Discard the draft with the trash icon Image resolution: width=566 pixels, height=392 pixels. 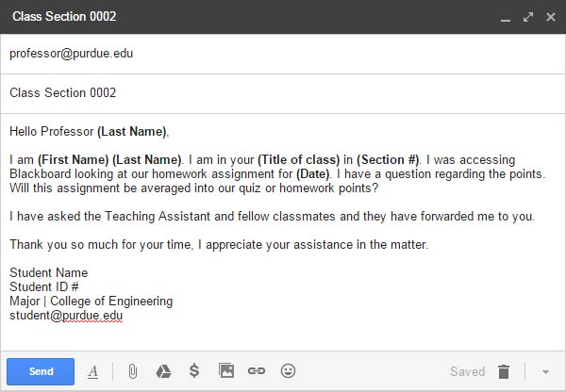[x=504, y=371]
